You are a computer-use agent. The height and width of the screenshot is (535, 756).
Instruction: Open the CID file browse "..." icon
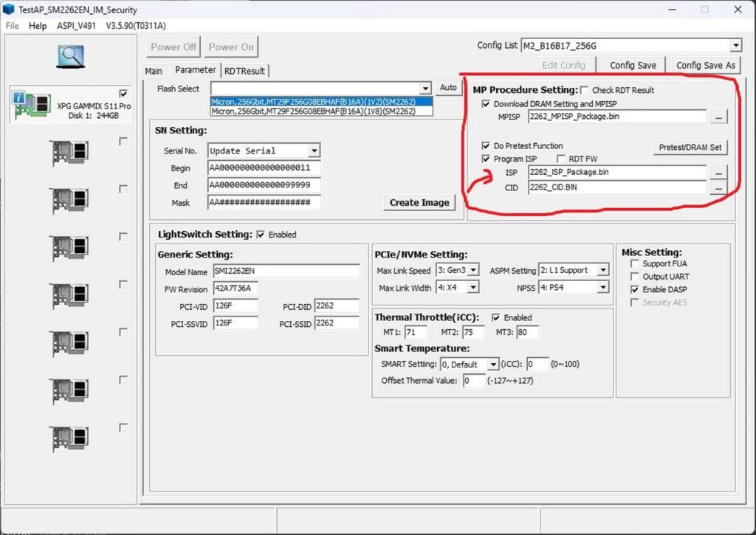click(x=718, y=187)
